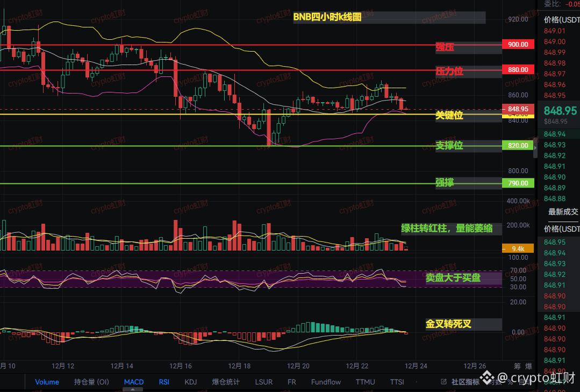580x392 pixels.
Task: Select the 880.00 red price label
Action: [518, 69]
